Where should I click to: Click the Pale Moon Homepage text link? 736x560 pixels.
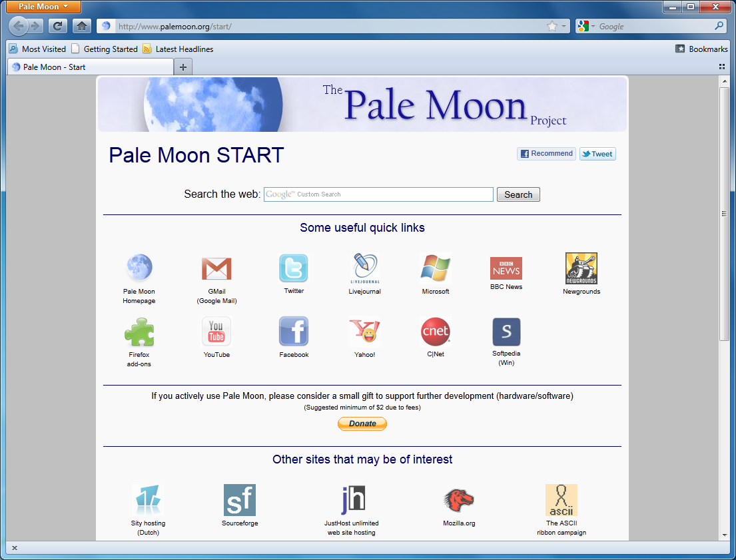coord(139,296)
